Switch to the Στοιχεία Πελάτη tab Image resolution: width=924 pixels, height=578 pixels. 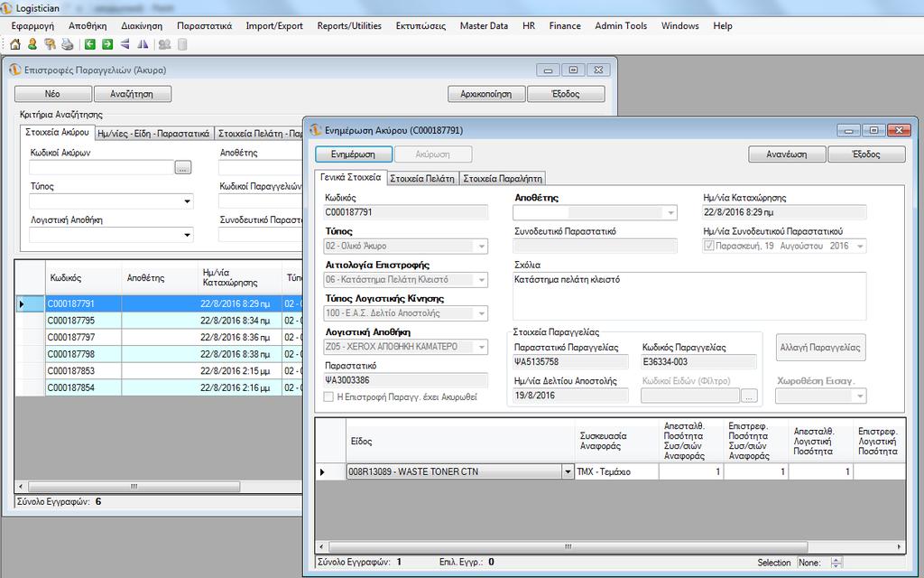click(x=422, y=178)
